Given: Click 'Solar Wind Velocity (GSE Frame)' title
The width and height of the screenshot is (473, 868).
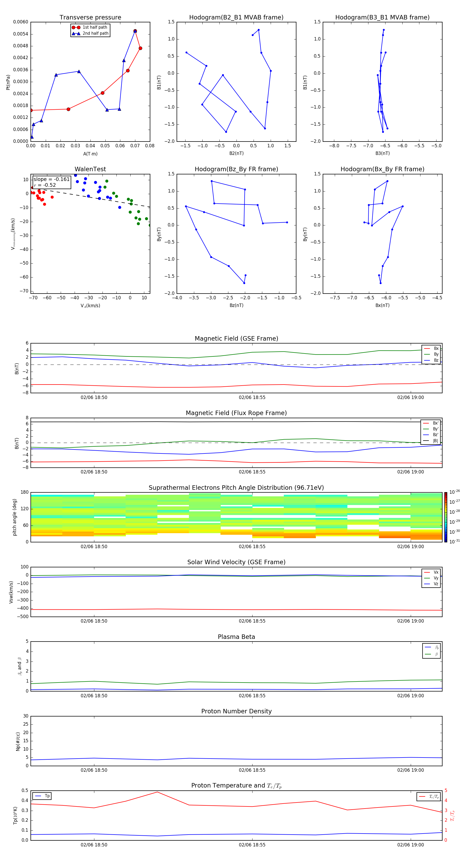Looking at the screenshot, I should click(x=236, y=562).
